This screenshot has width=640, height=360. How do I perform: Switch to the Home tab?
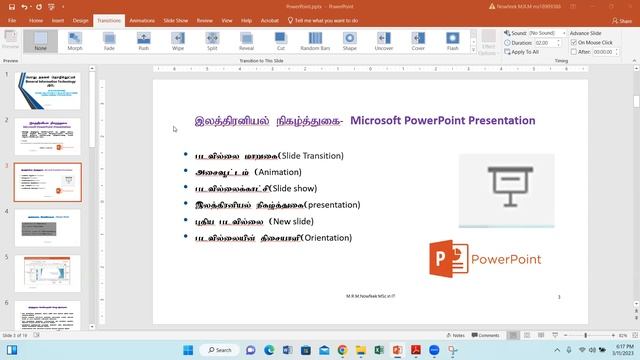click(x=36, y=20)
